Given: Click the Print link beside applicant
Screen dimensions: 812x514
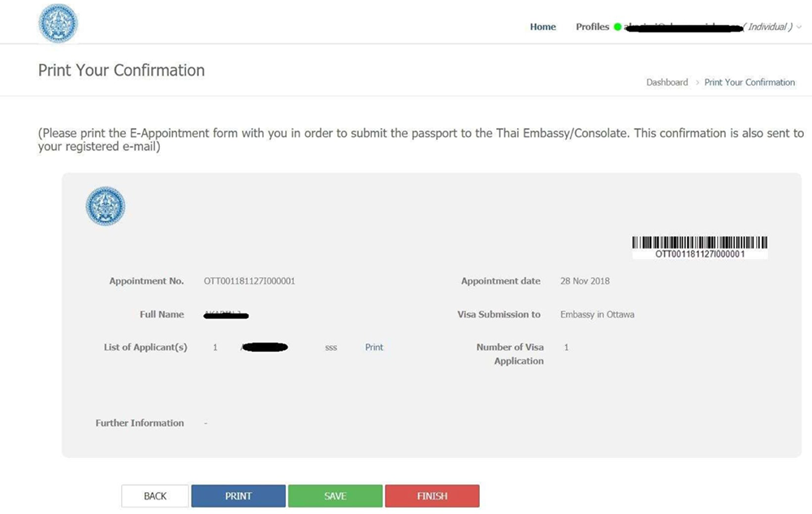Looking at the screenshot, I should pyautogui.click(x=374, y=348).
